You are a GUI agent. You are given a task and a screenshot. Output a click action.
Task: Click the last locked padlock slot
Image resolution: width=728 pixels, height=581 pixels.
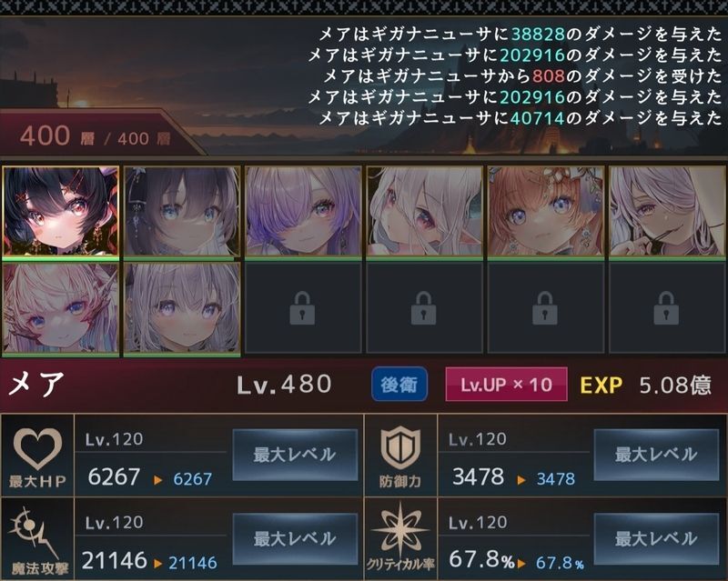point(667,308)
